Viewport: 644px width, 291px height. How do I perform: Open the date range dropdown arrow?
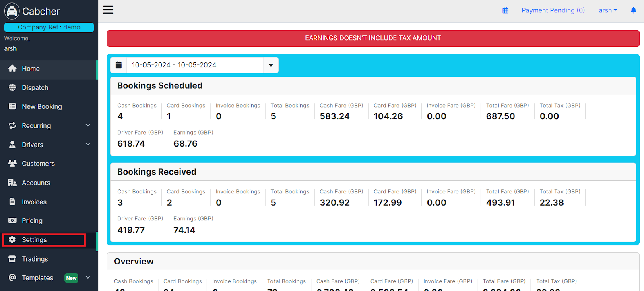(x=271, y=65)
